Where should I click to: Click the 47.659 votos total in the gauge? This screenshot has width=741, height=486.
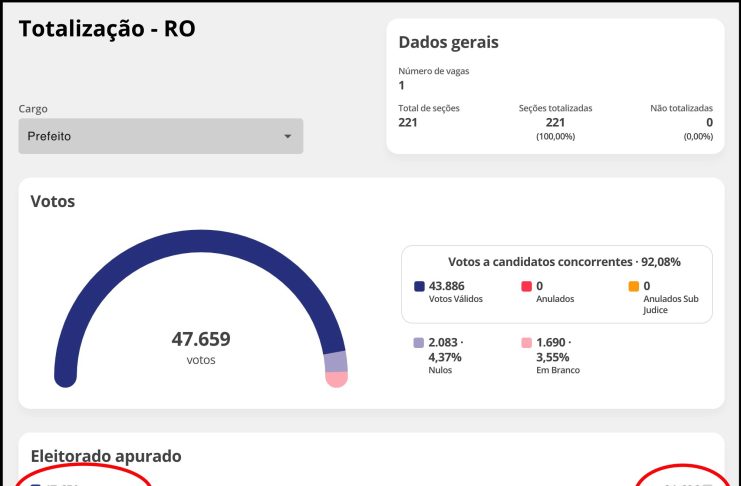pos(201,339)
